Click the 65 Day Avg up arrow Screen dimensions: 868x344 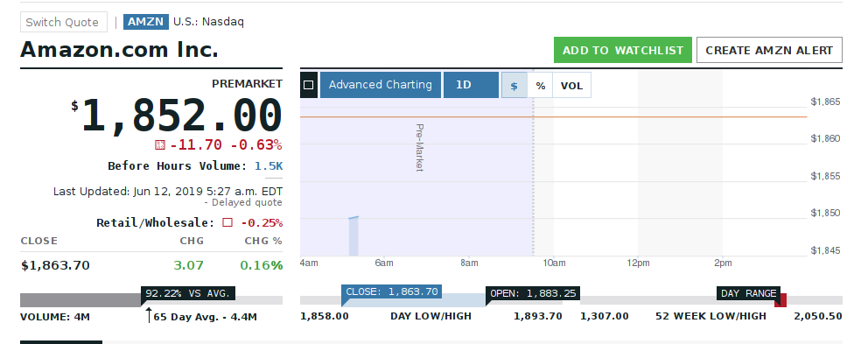(x=148, y=316)
